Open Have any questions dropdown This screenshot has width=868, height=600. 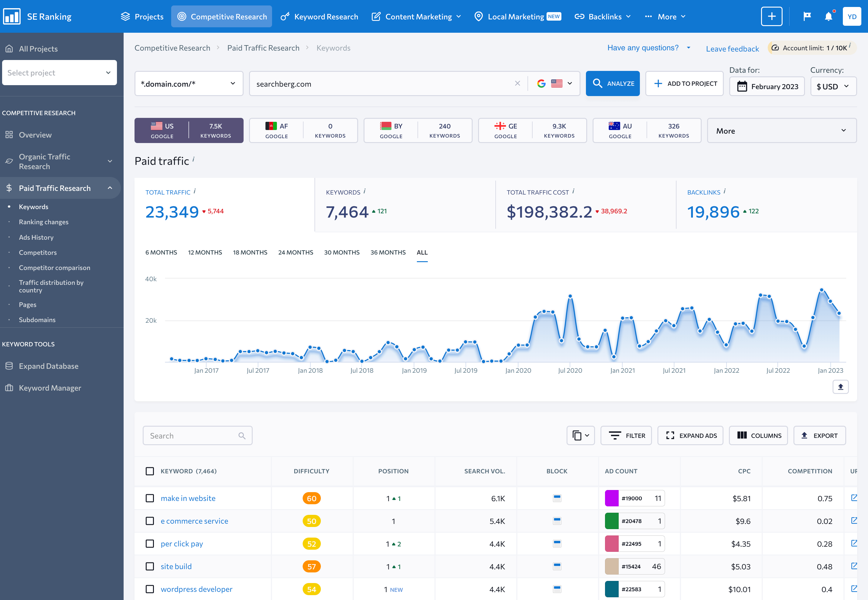pyautogui.click(x=649, y=48)
